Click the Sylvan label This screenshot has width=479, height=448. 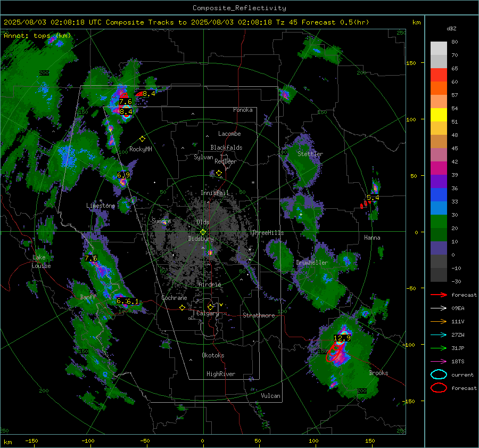tap(203, 157)
